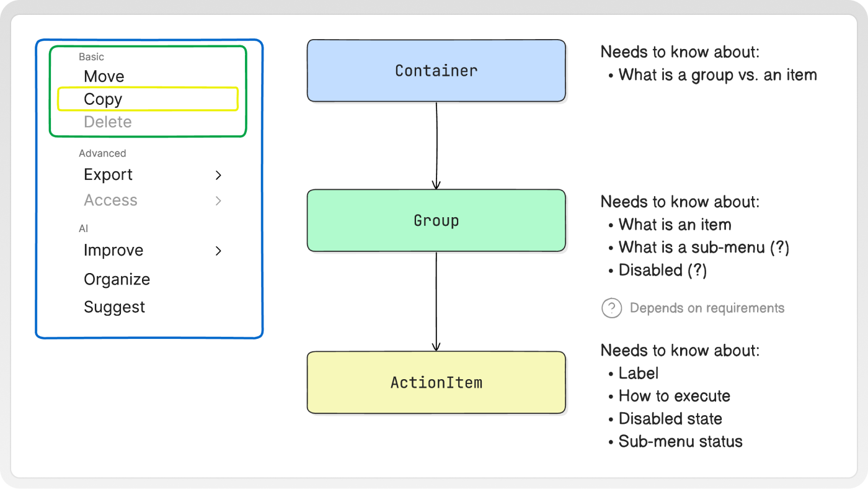Click the greyed-out Access item
The height and width of the screenshot is (489, 868).
pos(111,200)
